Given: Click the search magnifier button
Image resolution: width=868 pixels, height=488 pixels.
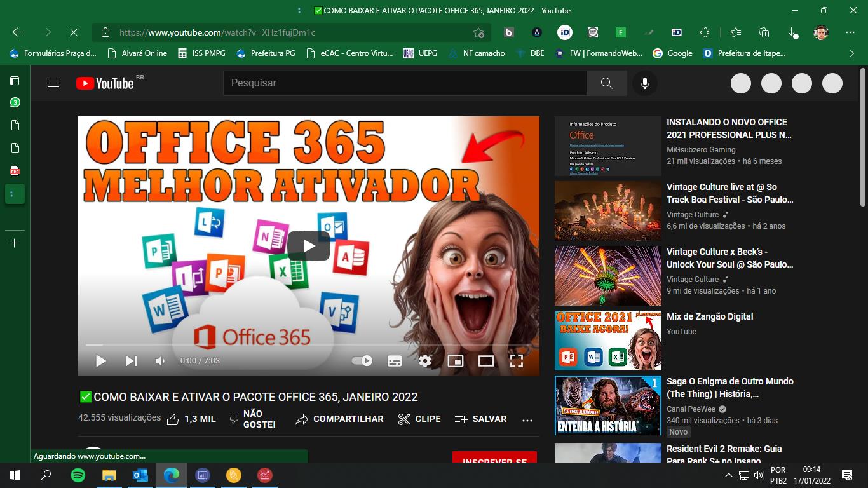Looking at the screenshot, I should coord(606,83).
